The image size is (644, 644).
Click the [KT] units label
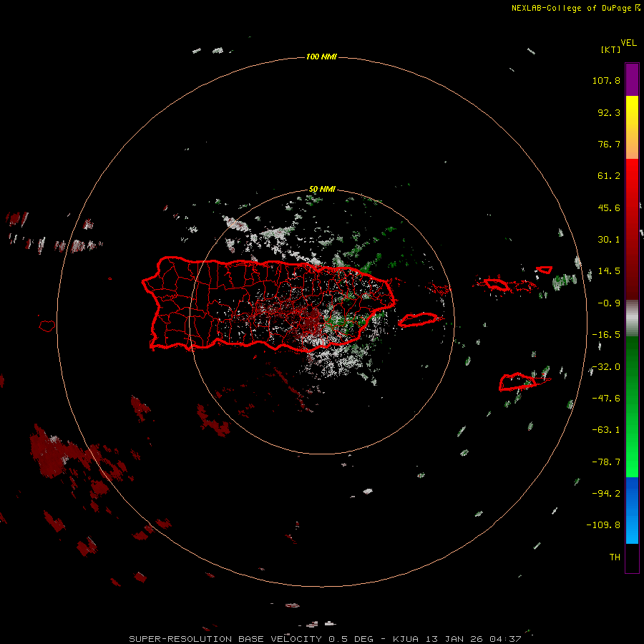click(611, 49)
